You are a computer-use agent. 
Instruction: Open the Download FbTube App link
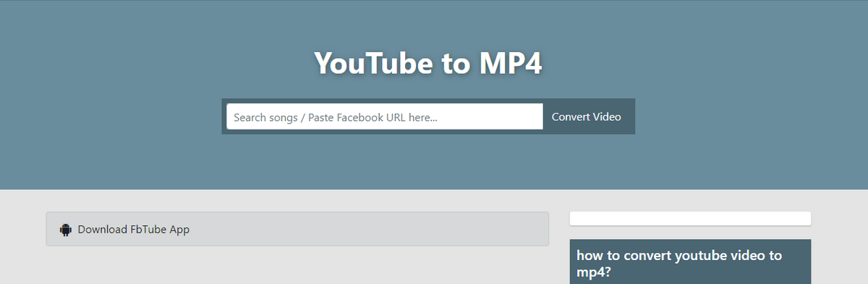297,229
